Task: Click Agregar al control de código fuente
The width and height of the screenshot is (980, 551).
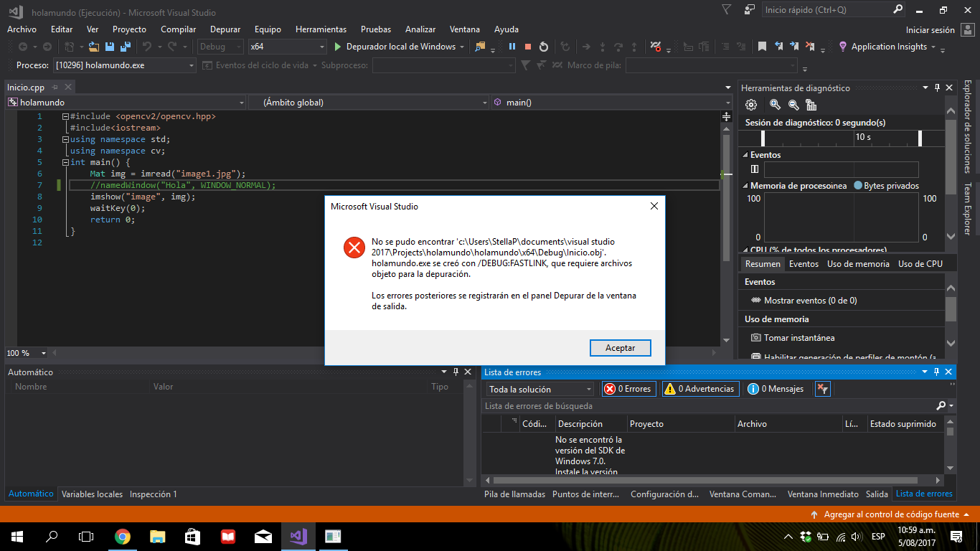Action: (891, 514)
